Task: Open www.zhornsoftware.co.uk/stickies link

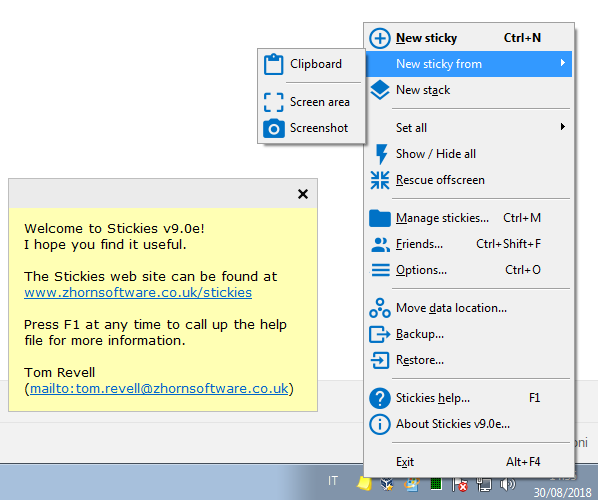Action: point(138,293)
